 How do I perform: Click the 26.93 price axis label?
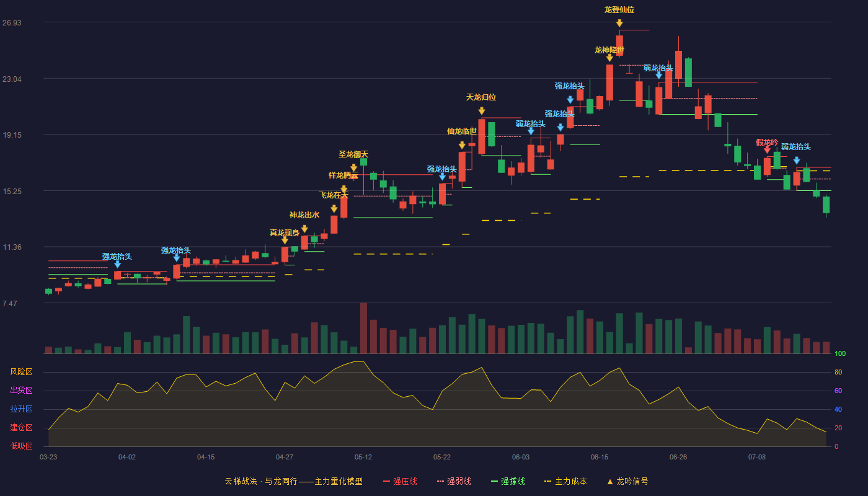tap(12, 23)
